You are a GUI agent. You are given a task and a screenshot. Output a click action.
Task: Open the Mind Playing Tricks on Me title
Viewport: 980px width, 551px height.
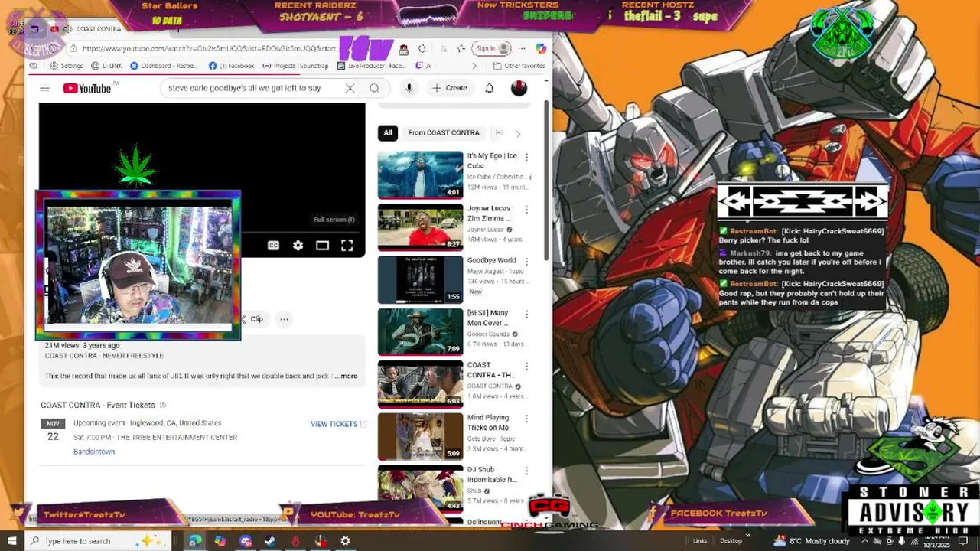click(x=488, y=422)
